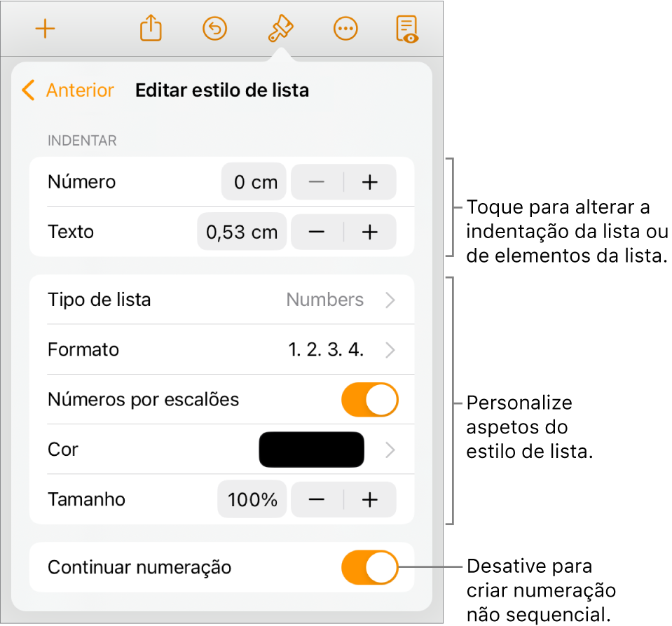Open the Share options
This screenshot has height=626, width=672.
(151, 28)
